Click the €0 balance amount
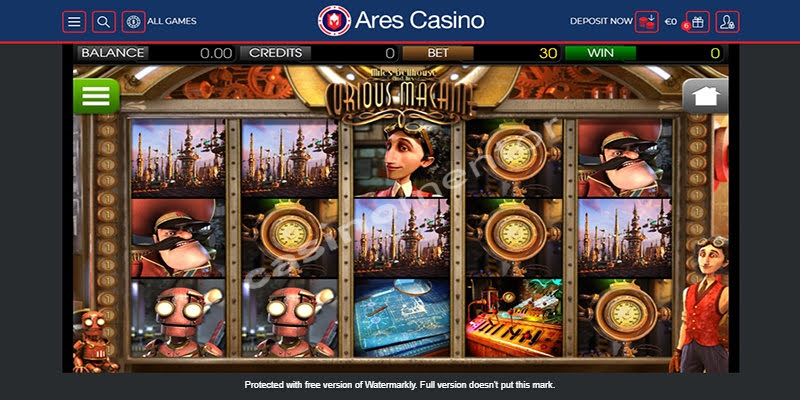 point(671,21)
